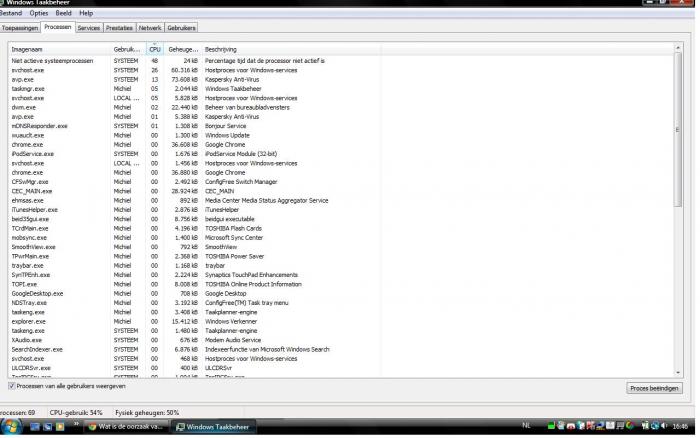Select the traybar.exe process row
This screenshot has width=700, height=438.
point(194,266)
